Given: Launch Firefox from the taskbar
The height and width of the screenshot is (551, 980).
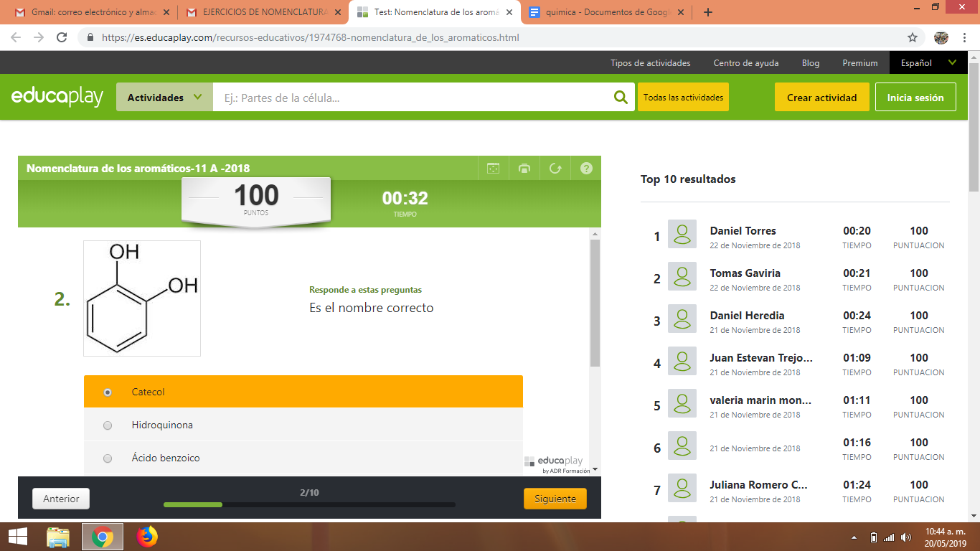Looking at the screenshot, I should tap(147, 537).
